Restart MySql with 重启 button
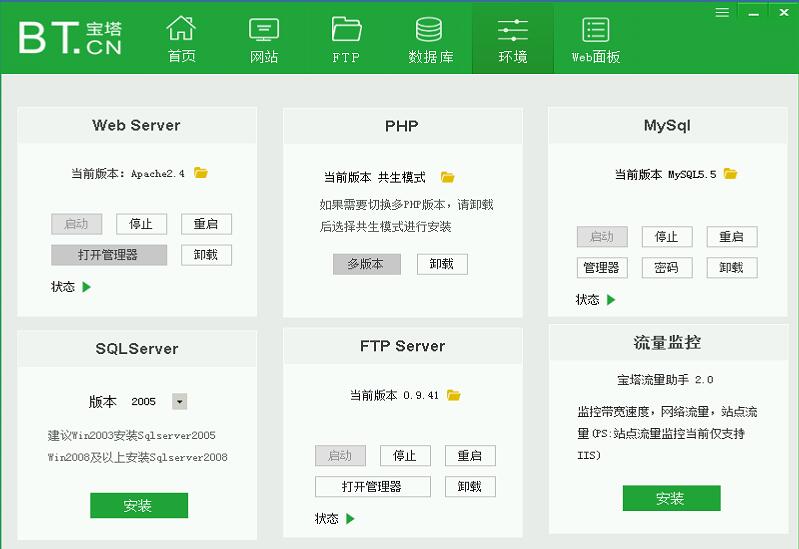The width and height of the screenshot is (799, 549). 732,237
